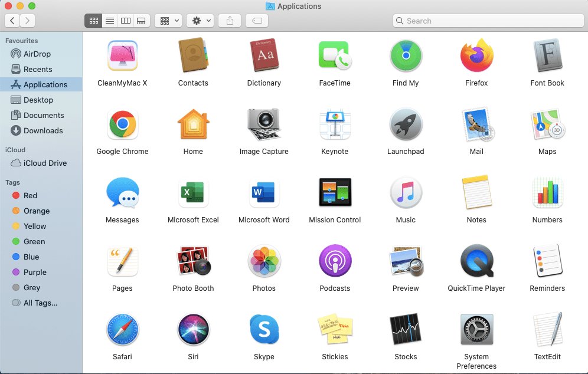Click the CleanMyMac X icon
The height and width of the screenshot is (374, 588).
(x=122, y=57)
